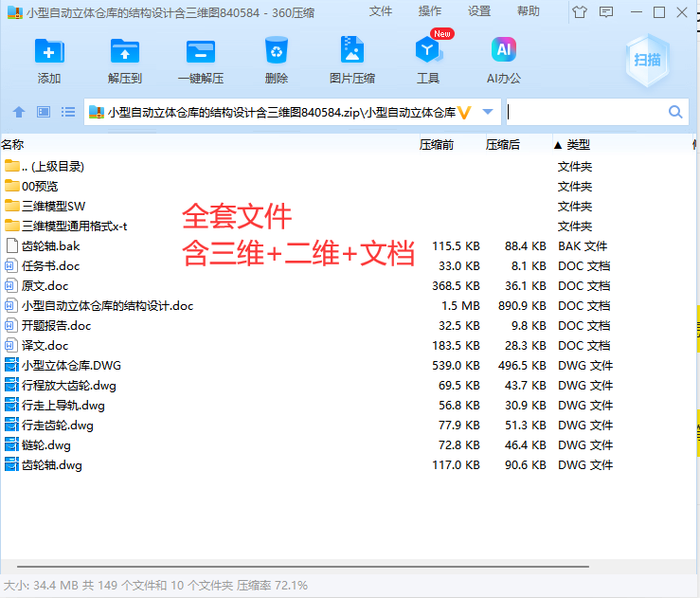
Task: Click the 539.0 KB size cell
Action: (x=456, y=365)
